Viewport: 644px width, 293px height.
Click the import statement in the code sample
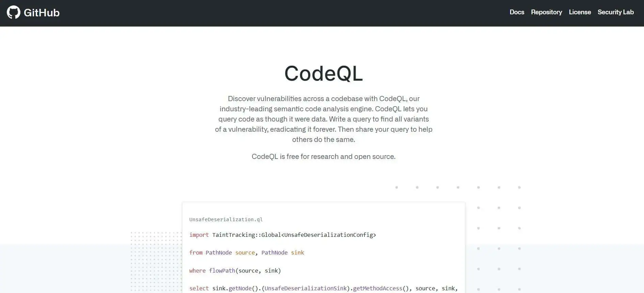(199, 235)
